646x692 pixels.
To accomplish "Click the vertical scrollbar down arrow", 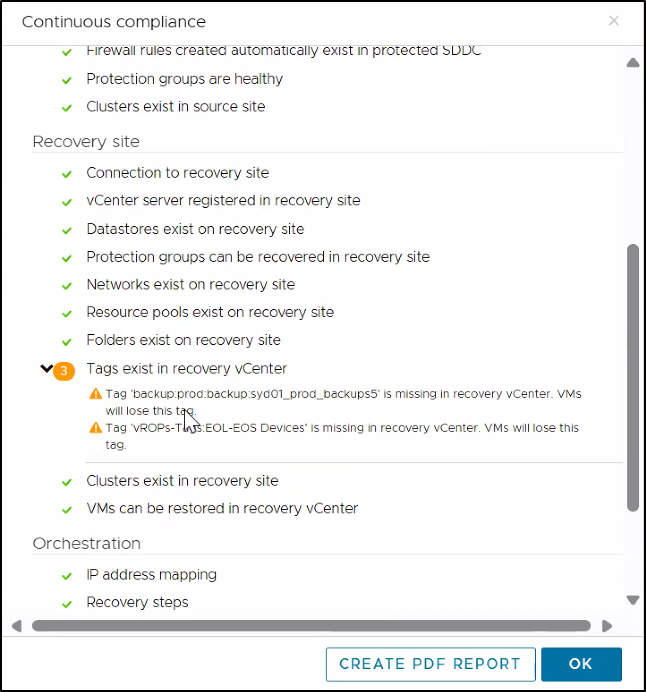I will pyautogui.click(x=633, y=600).
